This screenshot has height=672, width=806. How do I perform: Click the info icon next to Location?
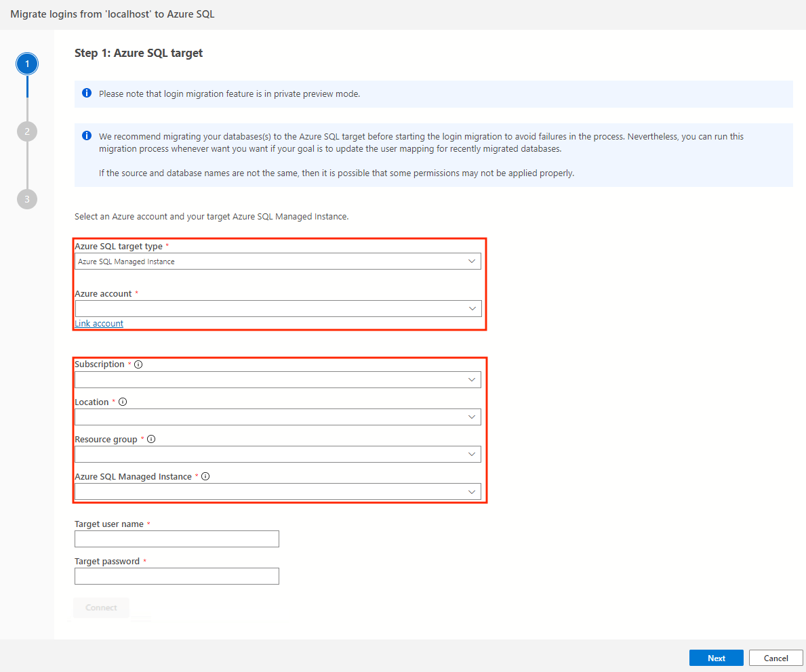123,401
